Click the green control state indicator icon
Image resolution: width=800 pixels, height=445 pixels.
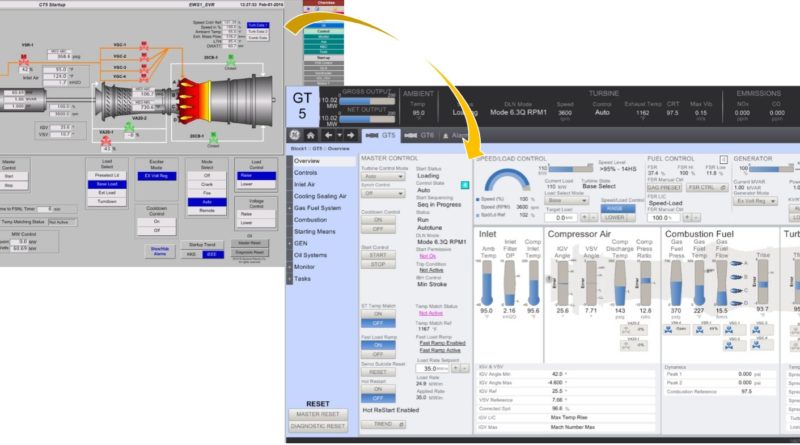tap(464, 185)
